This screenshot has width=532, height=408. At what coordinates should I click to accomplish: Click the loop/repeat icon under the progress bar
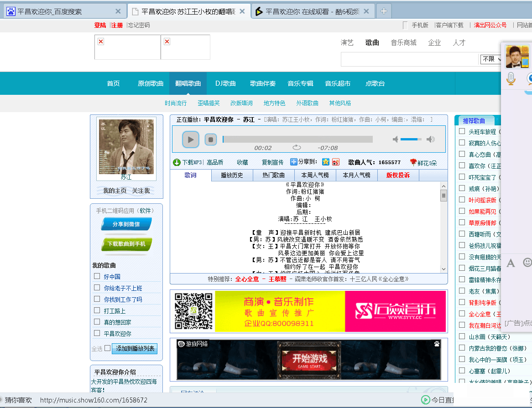297,147
